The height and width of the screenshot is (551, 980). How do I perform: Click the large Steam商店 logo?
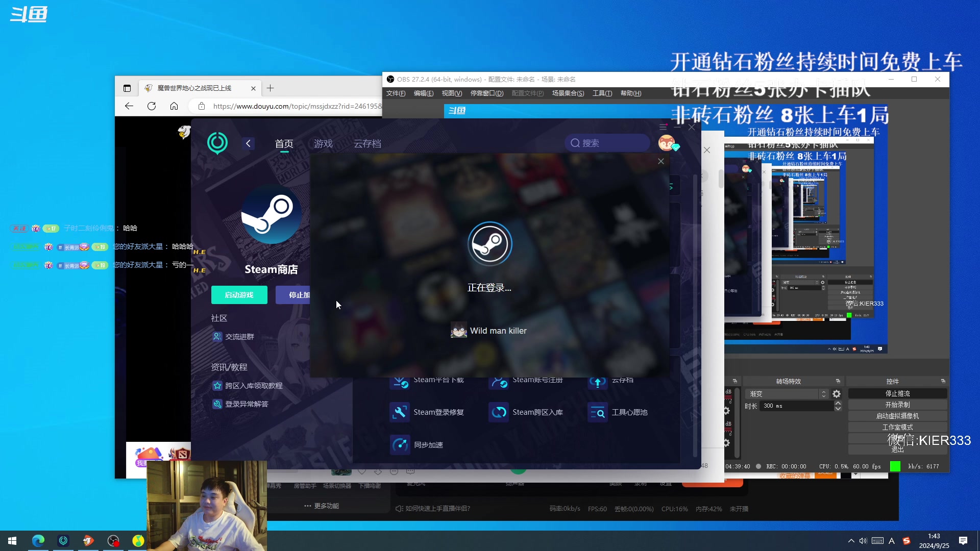tap(271, 214)
